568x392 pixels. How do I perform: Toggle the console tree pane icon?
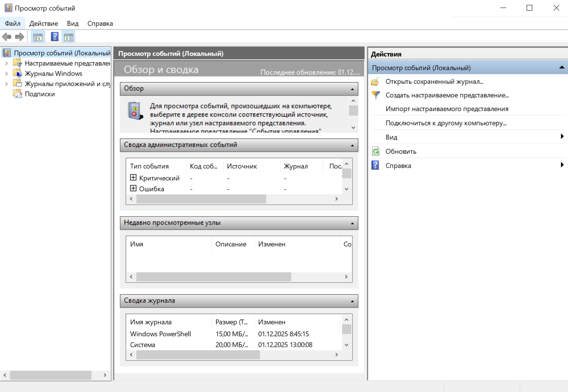pos(38,37)
